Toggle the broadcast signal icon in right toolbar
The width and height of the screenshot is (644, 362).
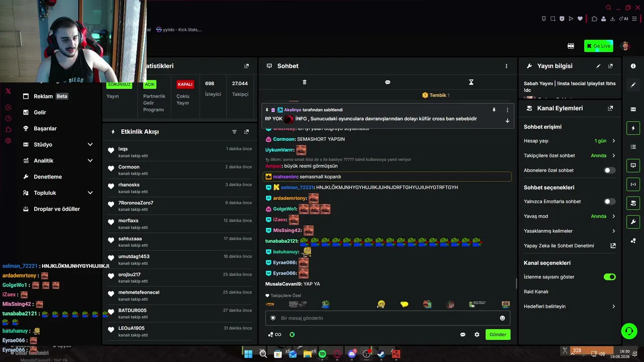(x=633, y=184)
